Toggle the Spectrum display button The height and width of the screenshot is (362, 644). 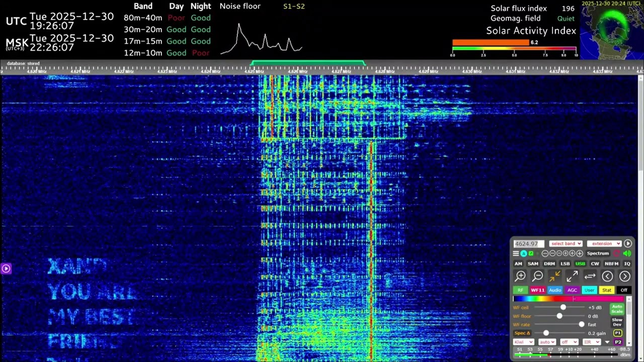(x=598, y=253)
